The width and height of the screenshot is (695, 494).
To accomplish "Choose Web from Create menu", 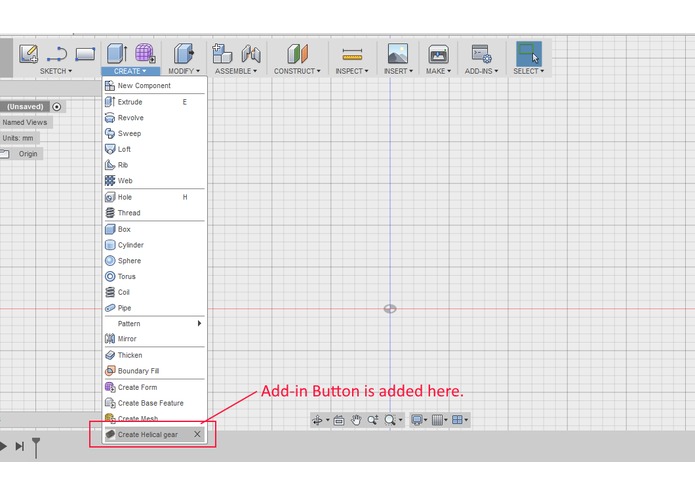I will coord(154,181).
